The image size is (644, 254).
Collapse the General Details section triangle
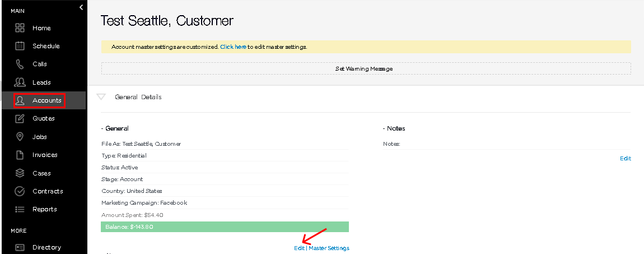[101, 97]
